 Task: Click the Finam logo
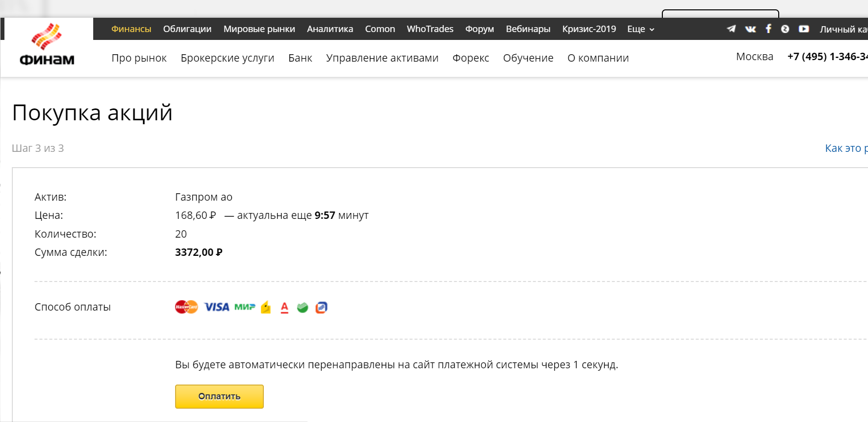pos(47,44)
